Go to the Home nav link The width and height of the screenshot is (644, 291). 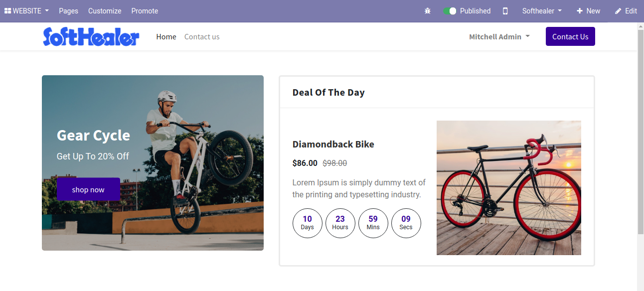click(166, 37)
